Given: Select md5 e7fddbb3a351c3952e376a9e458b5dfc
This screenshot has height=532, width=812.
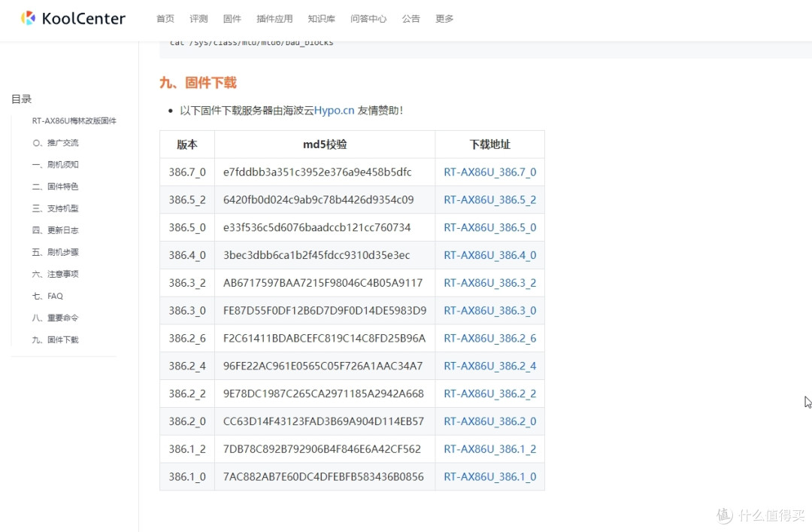Looking at the screenshot, I should (317, 172).
